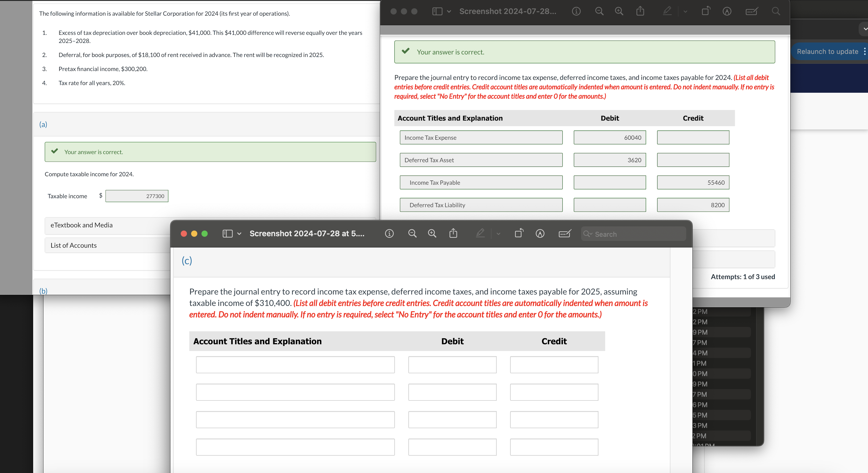Click zoom out icon in front Preview window
Screen dimensions: 868x473
412,234
